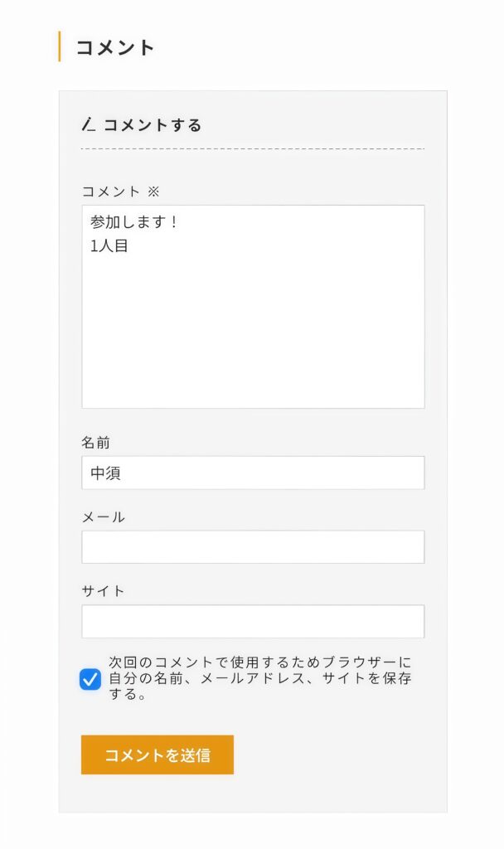Click the メール field label
504x849 pixels.
[103, 517]
